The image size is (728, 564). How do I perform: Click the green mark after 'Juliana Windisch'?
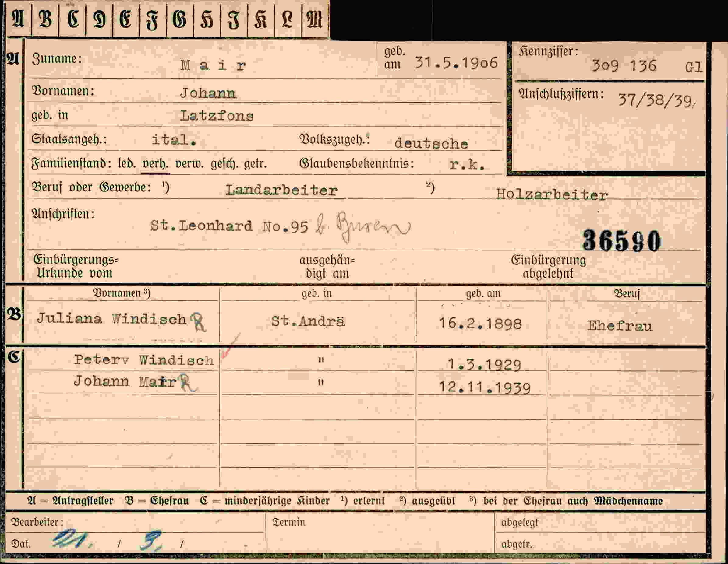pos(199,322)
